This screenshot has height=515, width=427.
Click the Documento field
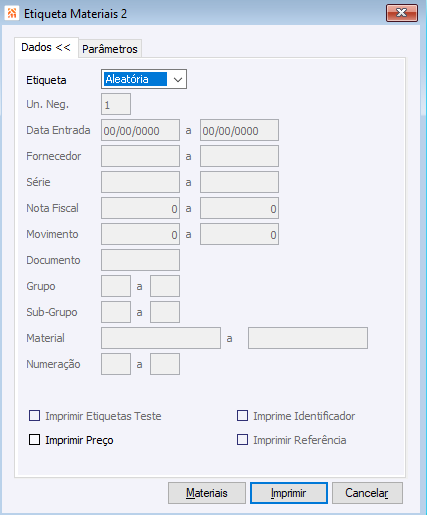pyautogui.click(x=140, y=260)
